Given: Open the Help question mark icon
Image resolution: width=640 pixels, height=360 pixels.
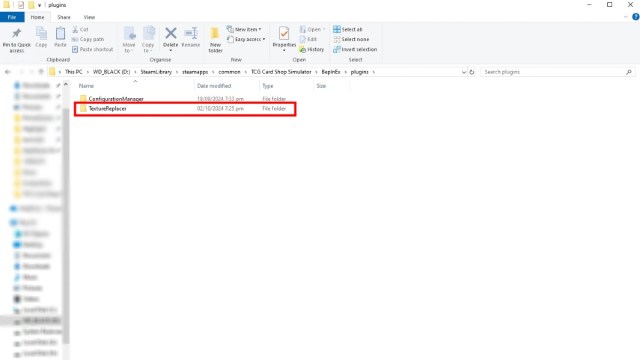Looking at the screenshot, I should [x=636, y=17].
